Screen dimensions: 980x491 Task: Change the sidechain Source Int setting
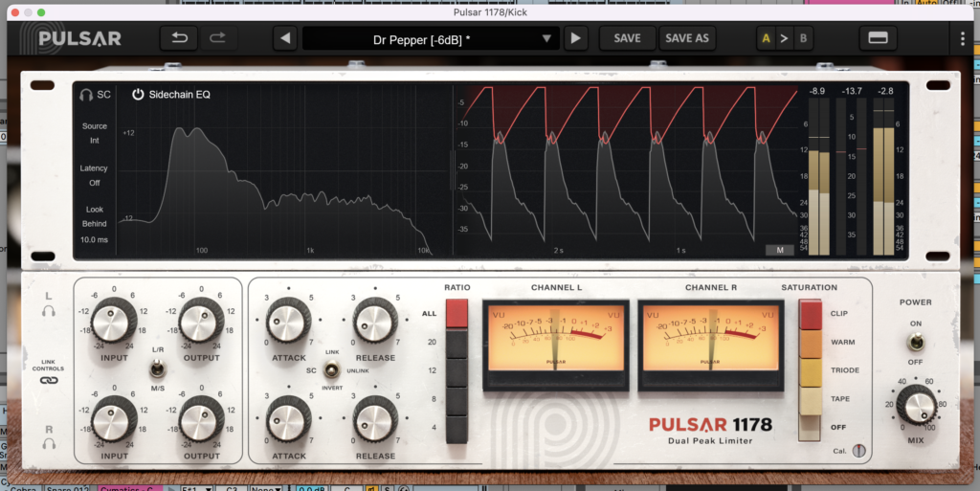tap(95, 133)
